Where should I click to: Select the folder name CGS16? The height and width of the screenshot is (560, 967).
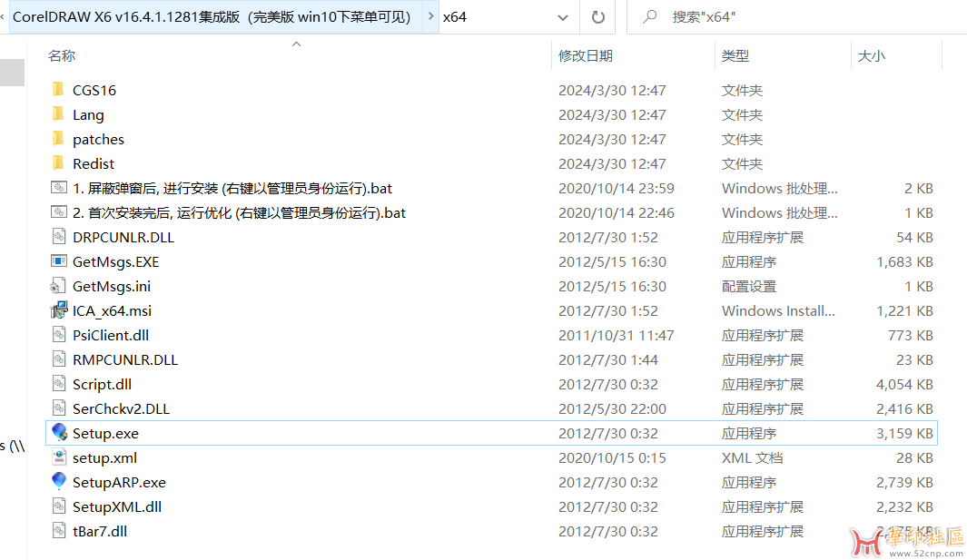tap(94, 90)
